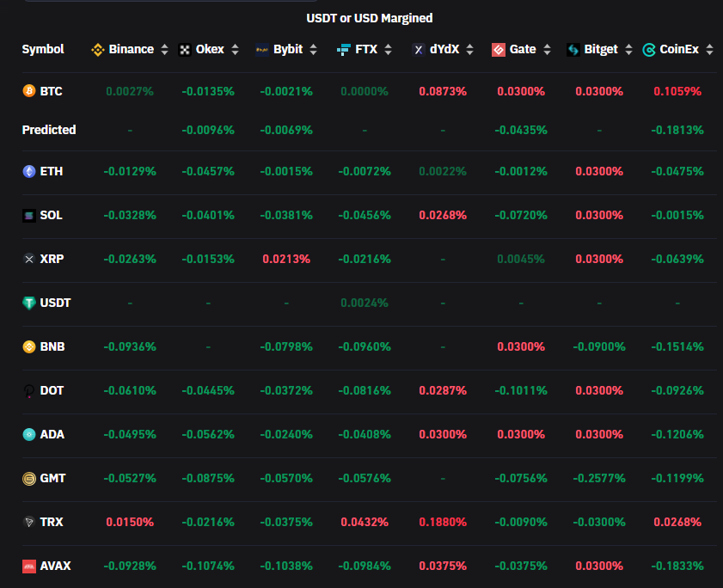Click GMT Okex rate -0.0875%
Screen dimensions: 723x588
[x=208, y=478]
